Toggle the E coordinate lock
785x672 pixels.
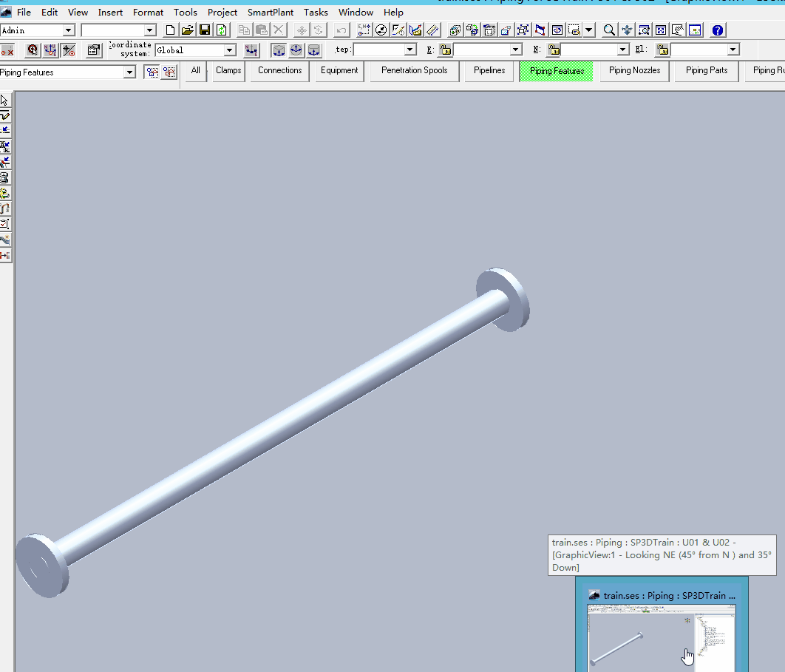tap(445, 50)
